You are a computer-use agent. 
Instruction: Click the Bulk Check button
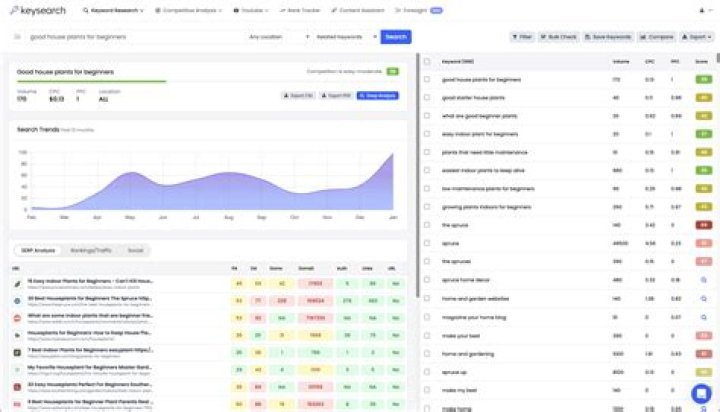point(559,37)
